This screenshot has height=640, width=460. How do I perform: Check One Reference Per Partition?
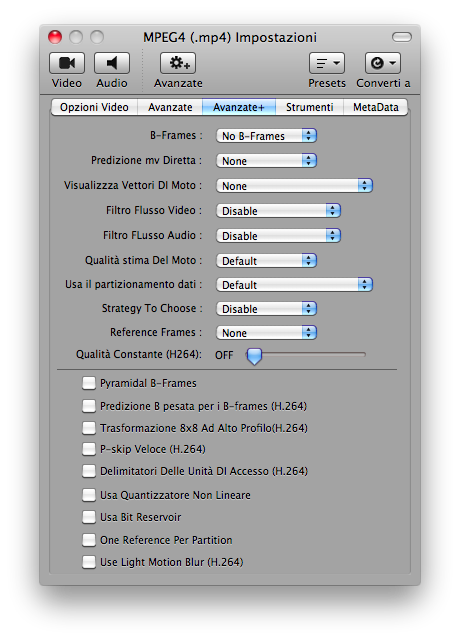click(89, 540)
